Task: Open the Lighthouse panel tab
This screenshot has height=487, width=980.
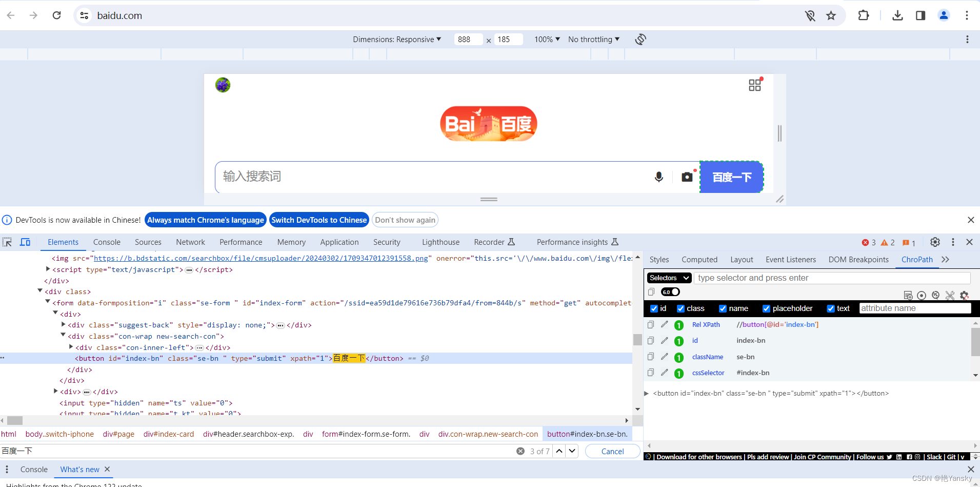Action: pos(441,242)
